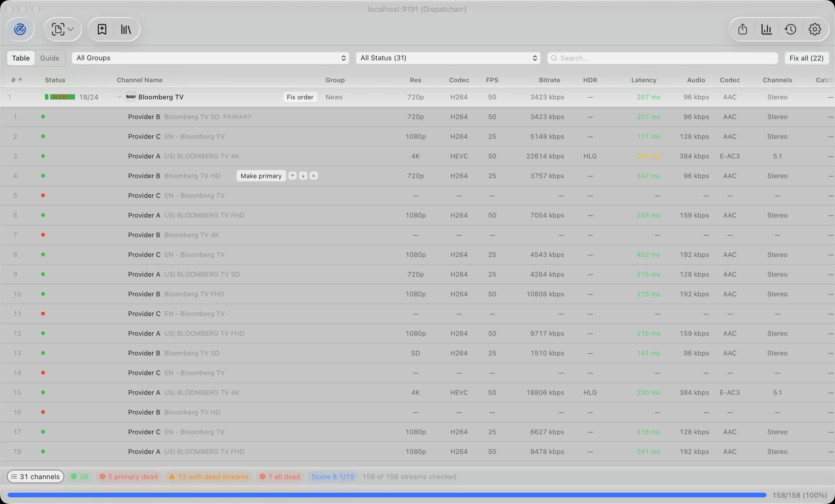Open the All Status (31) dropdown
The height and width of the screenshot is (504, 835).
pos(448,58)
